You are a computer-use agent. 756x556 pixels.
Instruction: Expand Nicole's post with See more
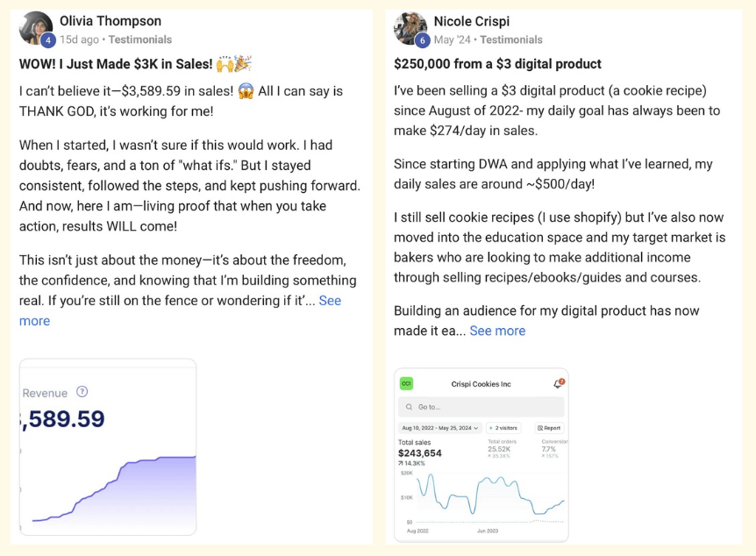tap(497, 331)
